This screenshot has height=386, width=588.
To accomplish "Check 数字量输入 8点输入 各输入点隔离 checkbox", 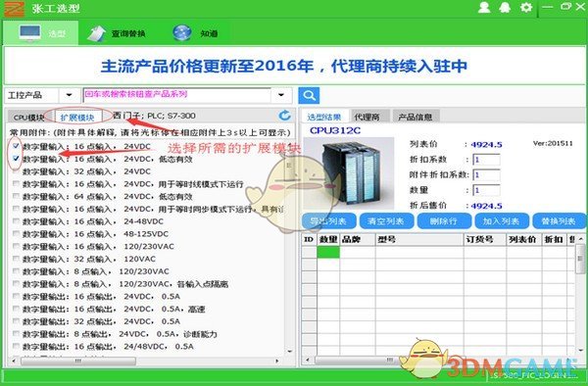I will 16,284.
